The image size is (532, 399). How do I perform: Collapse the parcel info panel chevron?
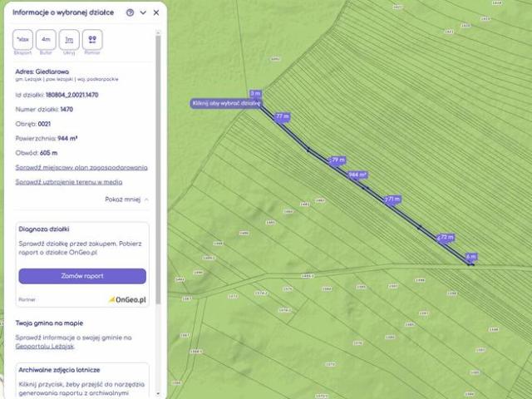click(143, 12)
